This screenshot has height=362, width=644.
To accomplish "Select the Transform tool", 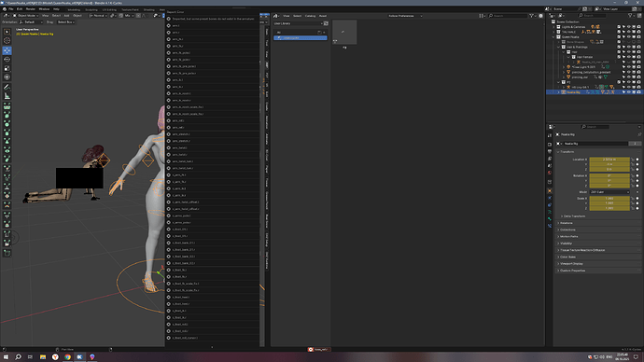I will click(7, 77).
